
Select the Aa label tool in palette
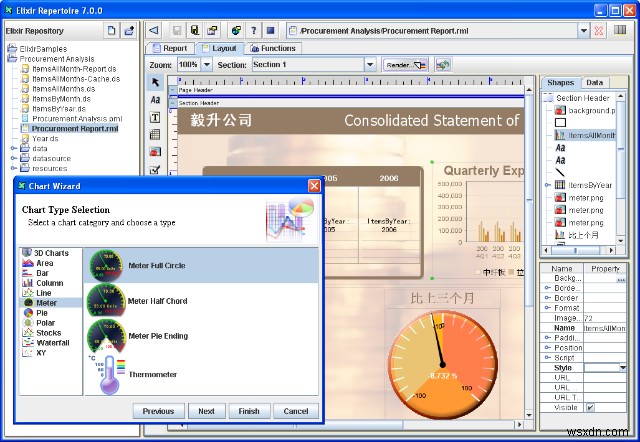[155, 100]
